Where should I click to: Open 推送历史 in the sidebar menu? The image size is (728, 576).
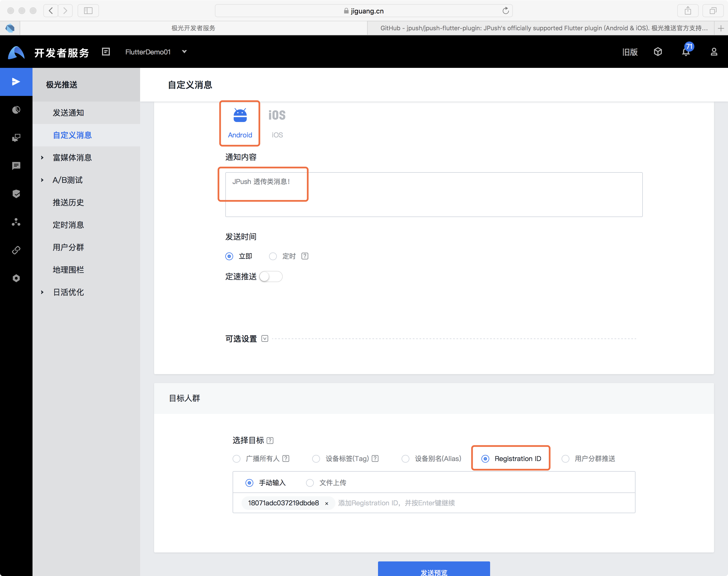pos(68,202)
